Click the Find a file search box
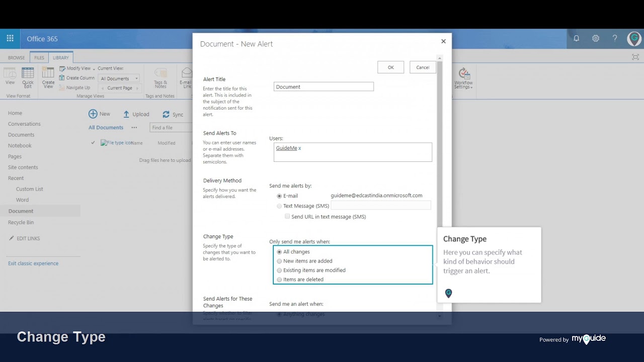 (x=171, y=128)
